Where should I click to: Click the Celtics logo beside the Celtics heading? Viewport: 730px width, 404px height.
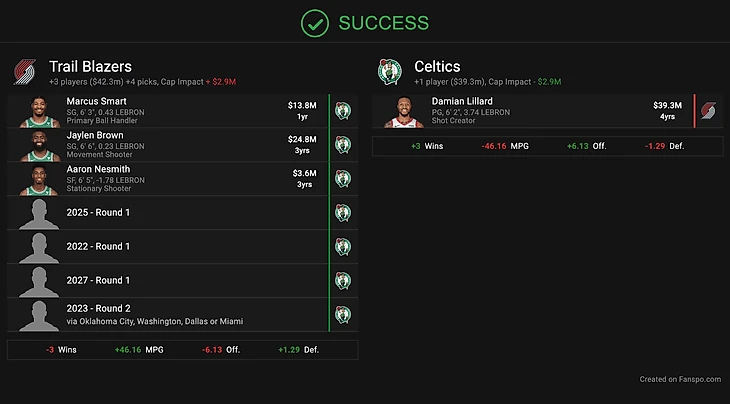pos(389,72)
